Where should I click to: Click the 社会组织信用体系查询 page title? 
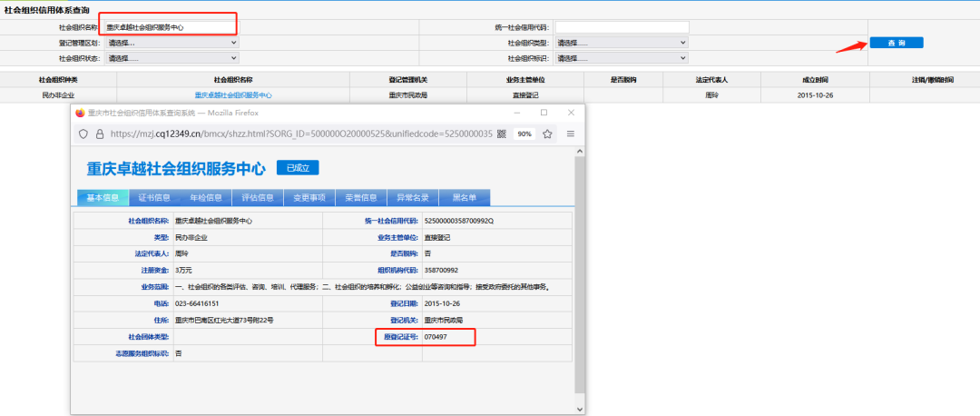click(46, 10)
